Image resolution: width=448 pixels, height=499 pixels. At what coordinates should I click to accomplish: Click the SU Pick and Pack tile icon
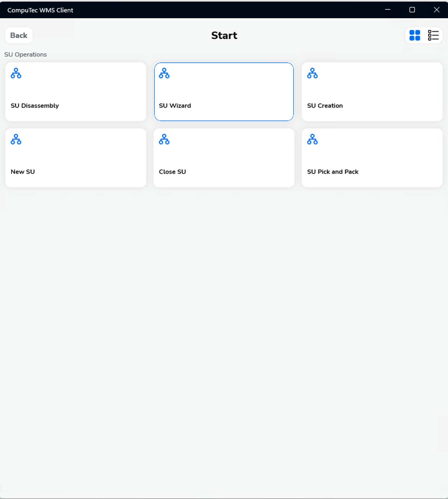pos(312,139)
